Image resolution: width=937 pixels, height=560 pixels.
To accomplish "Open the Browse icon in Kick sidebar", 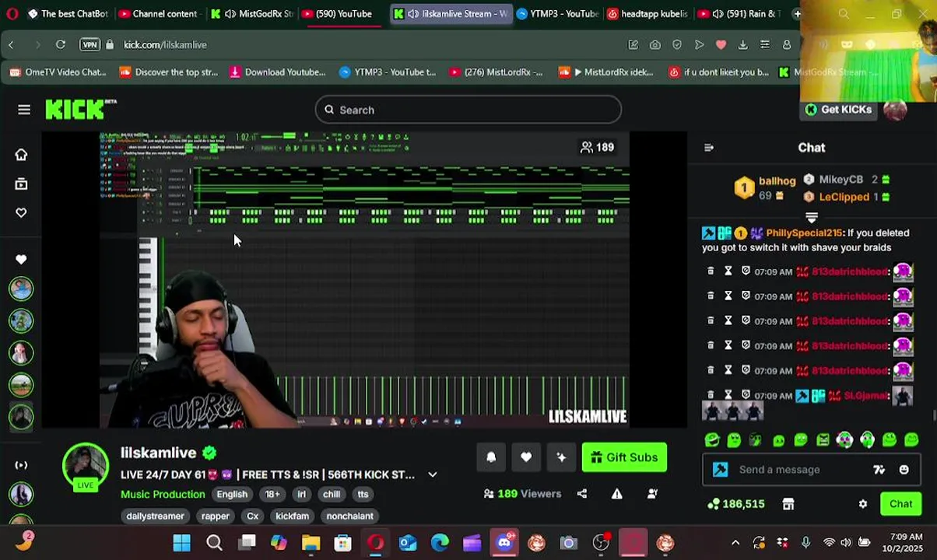I will click(x=21, y=184).
